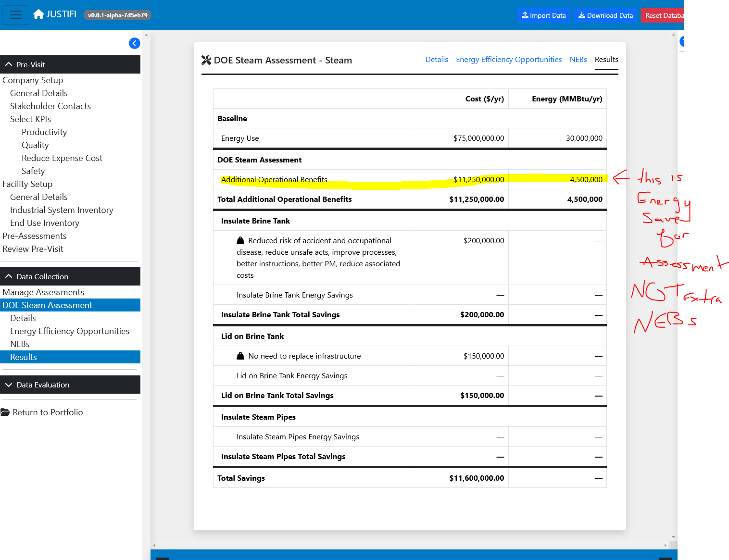Click the Download Data button
729x560 pixels.
(x=605, y=15)
